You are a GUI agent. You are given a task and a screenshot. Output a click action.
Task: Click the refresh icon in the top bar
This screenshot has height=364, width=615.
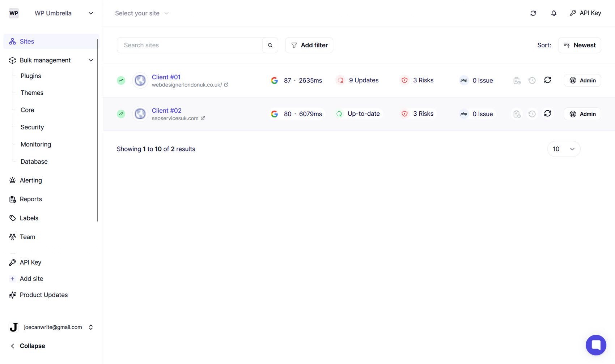click(533, 13)
